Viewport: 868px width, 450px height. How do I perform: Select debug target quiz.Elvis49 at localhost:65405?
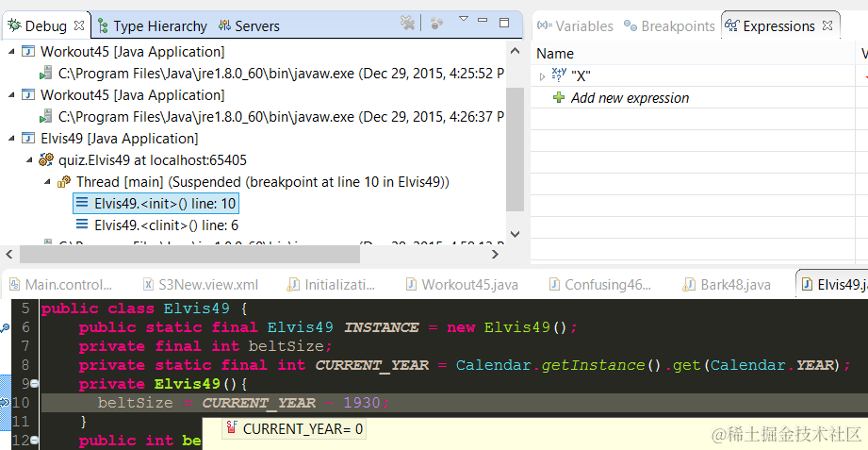143,160
